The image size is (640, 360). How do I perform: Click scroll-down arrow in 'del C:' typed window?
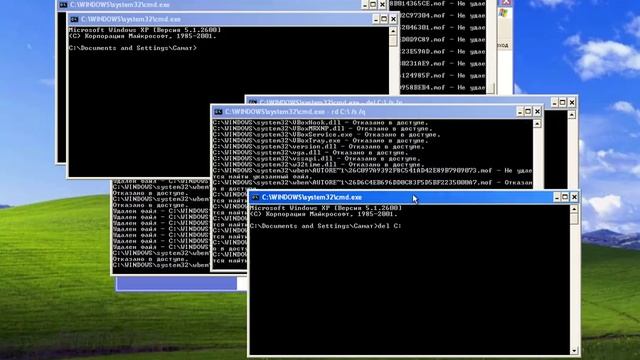pos(574,351)
